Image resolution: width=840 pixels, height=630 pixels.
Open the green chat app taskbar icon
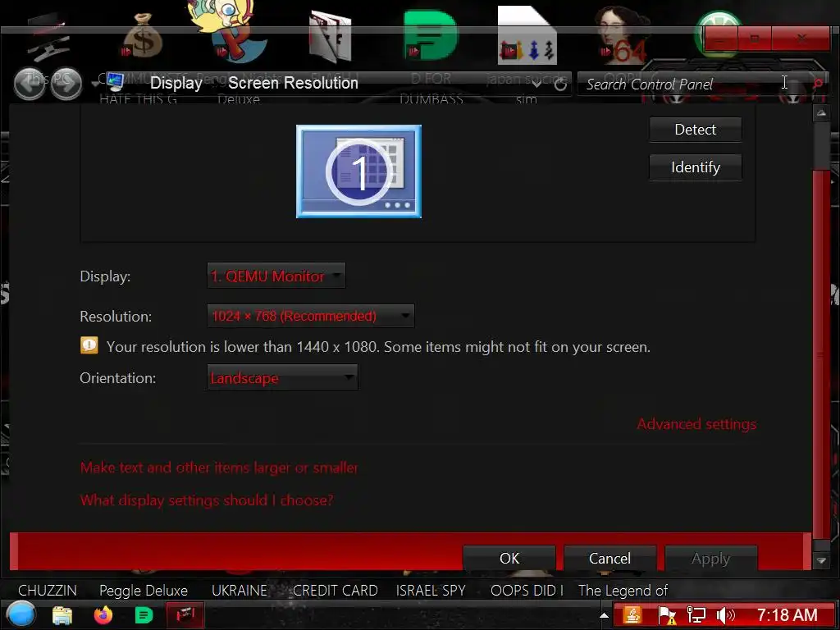click(x=144, y=615)
